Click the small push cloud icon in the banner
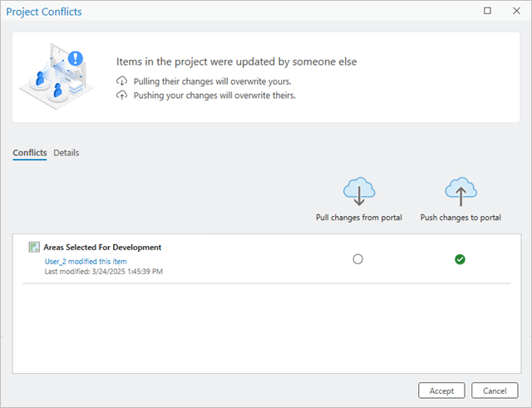 click(123, 95)
